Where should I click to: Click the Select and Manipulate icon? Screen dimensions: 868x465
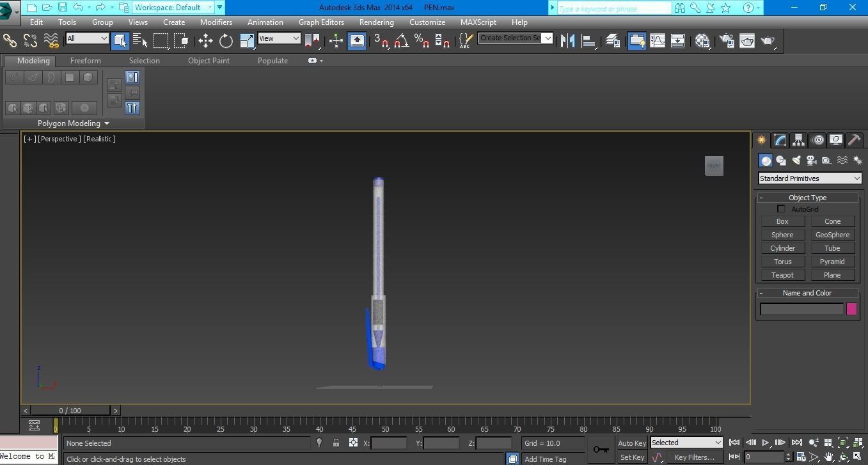(336, 41)
